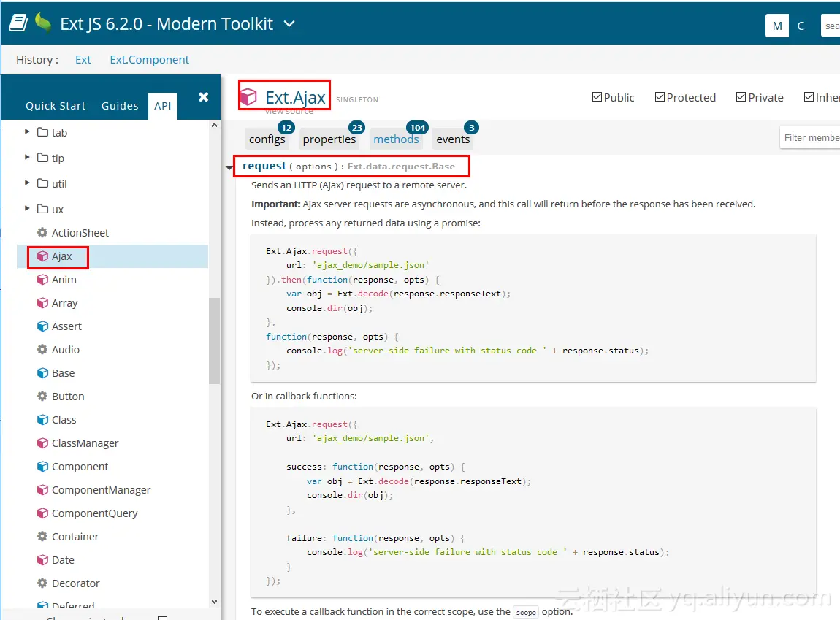Image resolution: width=840 pixels, height=620 pixels.
Task: Click the ClassManager cube icon
Action: [42, 443]
